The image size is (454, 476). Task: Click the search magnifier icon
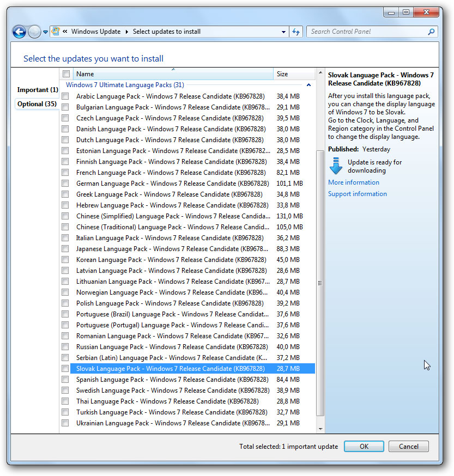pos(431,32)
